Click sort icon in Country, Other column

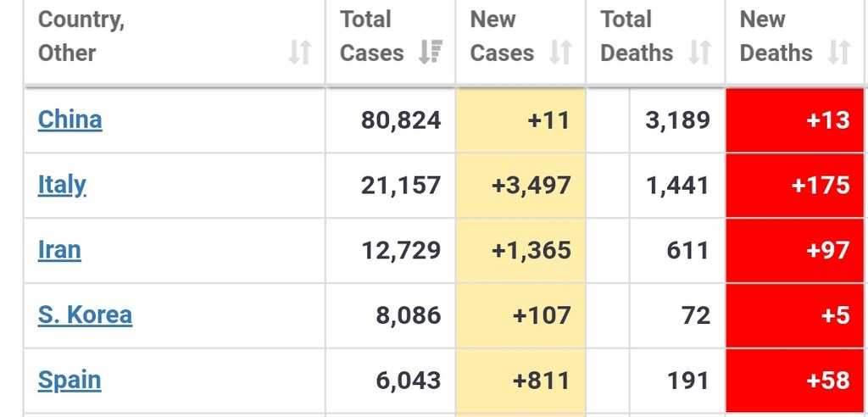(x=299, y=53)
